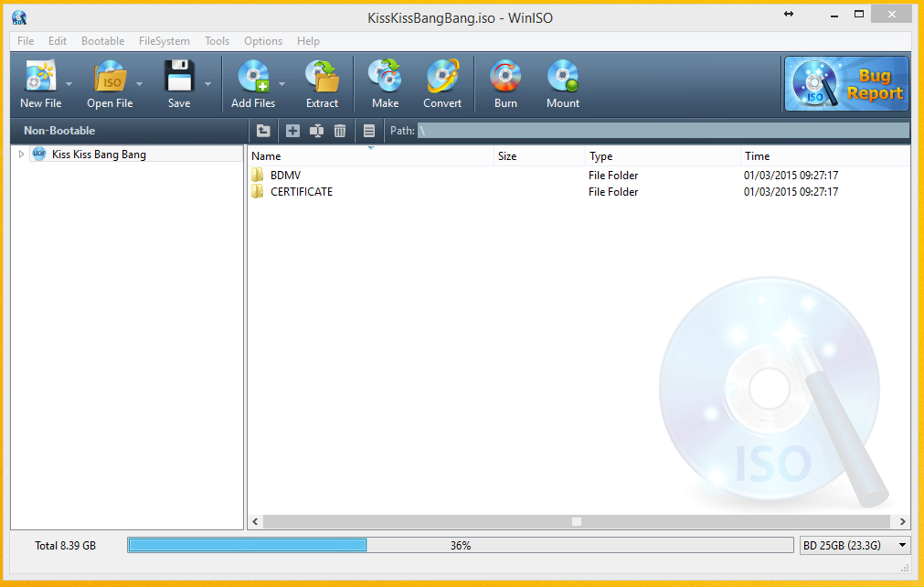Click the delete trash can icon
This screenshot has height=587, width=924.
pos(340,131)
